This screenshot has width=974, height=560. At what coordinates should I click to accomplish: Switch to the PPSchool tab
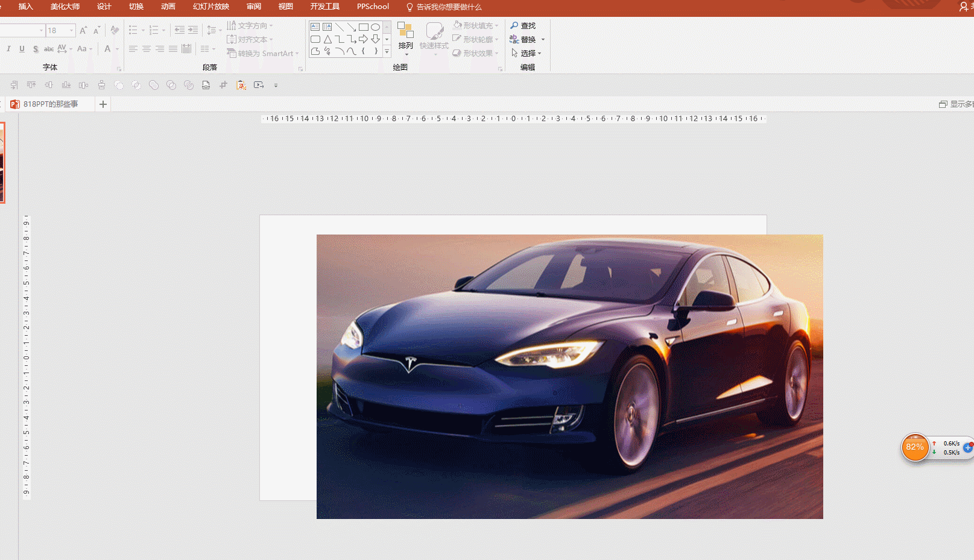coord(373,7)
